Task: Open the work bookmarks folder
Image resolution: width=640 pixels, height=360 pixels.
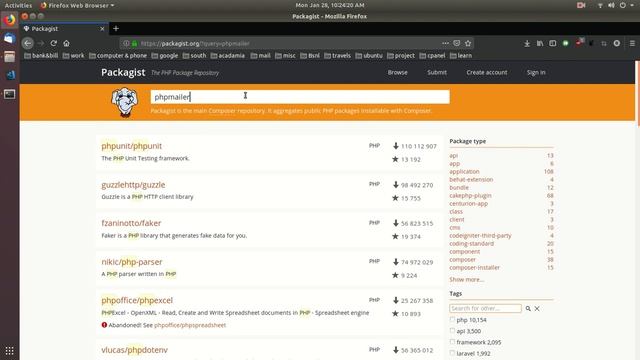Action: click(x=73, y=56)
